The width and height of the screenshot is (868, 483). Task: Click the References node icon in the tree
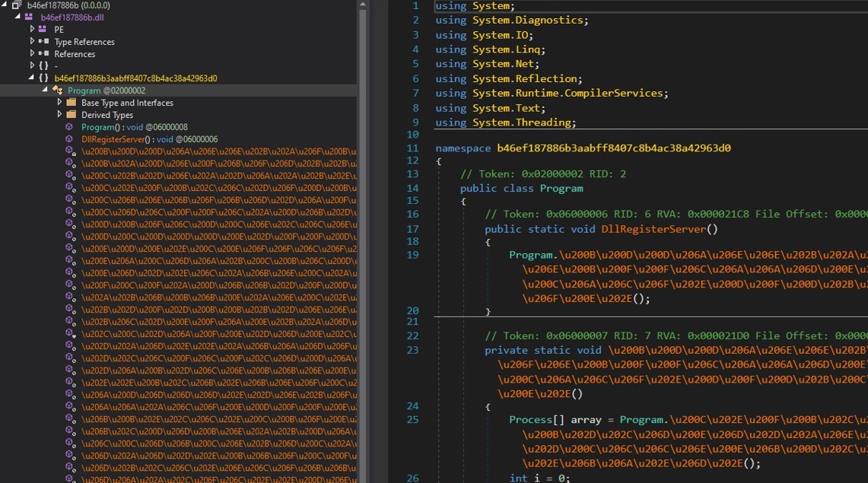43,54
